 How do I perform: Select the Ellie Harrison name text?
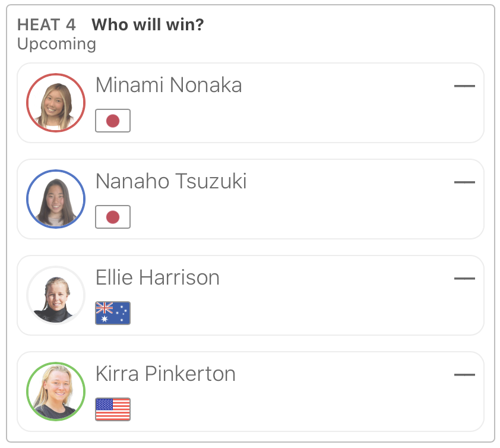157,278
